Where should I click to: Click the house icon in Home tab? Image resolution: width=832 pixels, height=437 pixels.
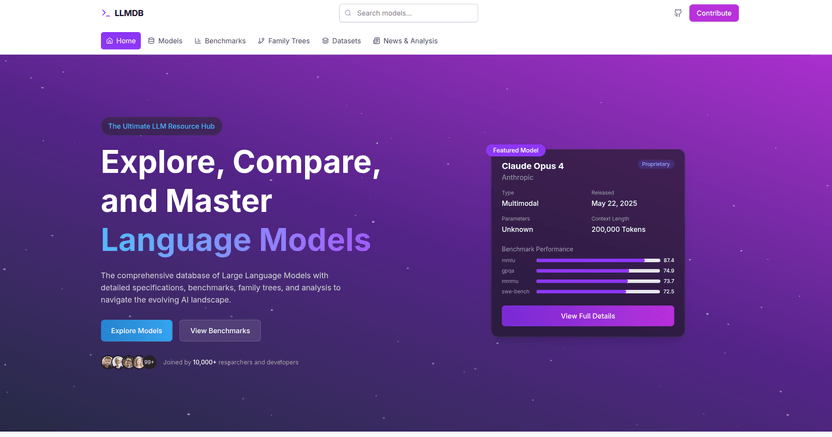(109, 41)
